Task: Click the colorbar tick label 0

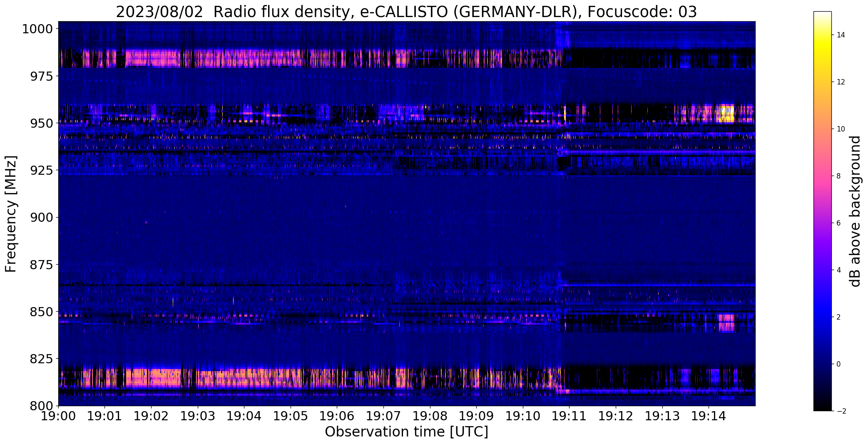Action: point(839,364)
